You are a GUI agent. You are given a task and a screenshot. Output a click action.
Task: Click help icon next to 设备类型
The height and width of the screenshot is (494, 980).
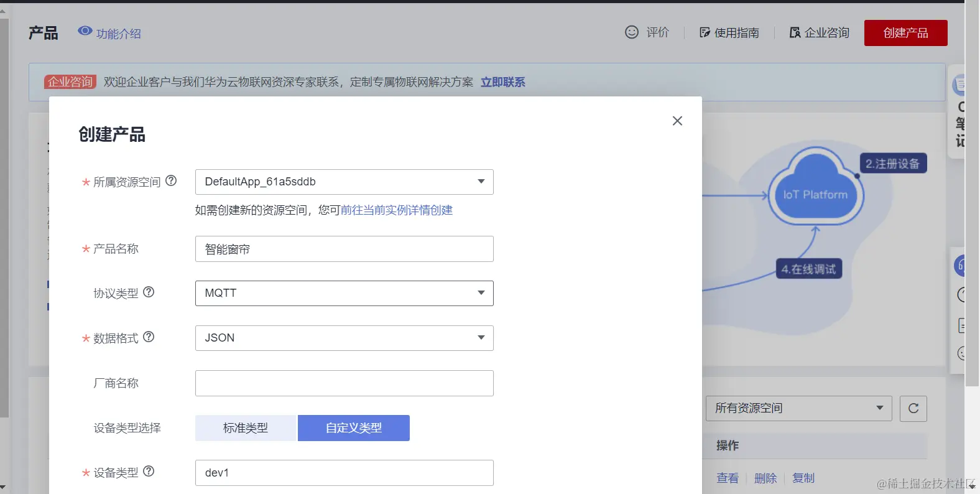tap(149, 471)
